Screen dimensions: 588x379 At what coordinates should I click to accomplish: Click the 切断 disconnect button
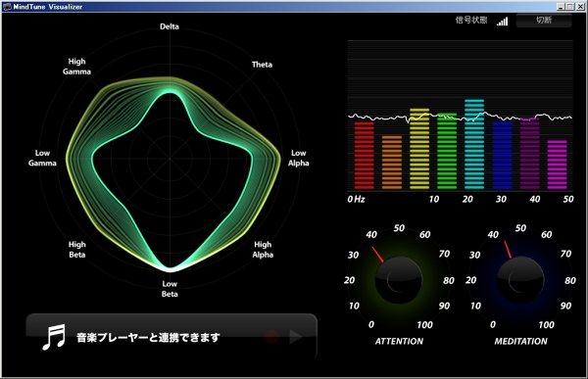coord(544,21)
